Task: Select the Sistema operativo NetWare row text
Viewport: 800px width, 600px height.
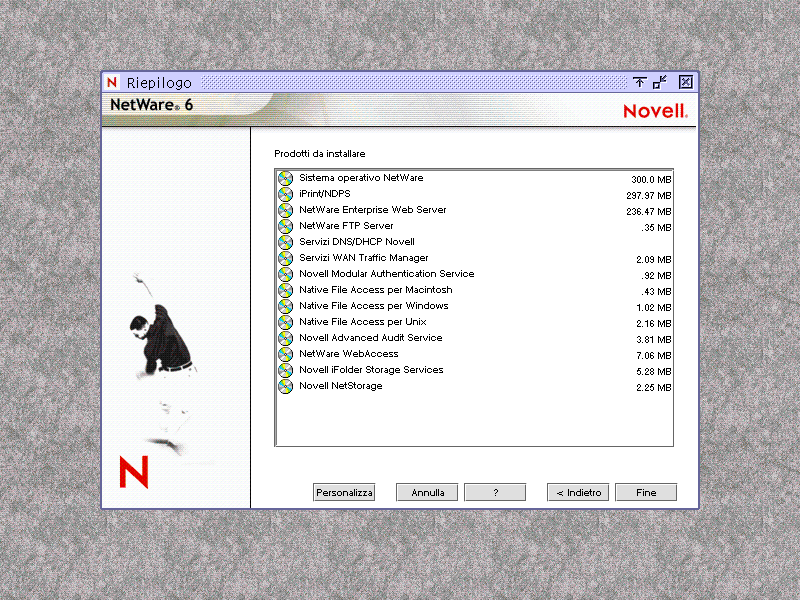Action: click(x=361, y=178)
